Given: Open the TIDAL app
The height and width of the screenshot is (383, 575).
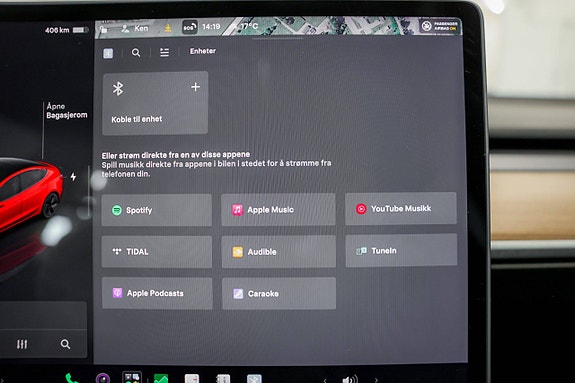Looking at the screenshot, I should click(157, 252).
